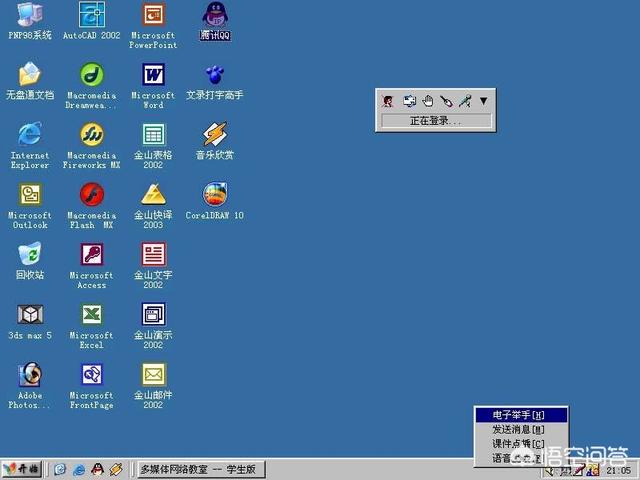The height and width of the screenshot is (480, 640).
Task: Open the 开始 Start button
Action: (22, 469)
